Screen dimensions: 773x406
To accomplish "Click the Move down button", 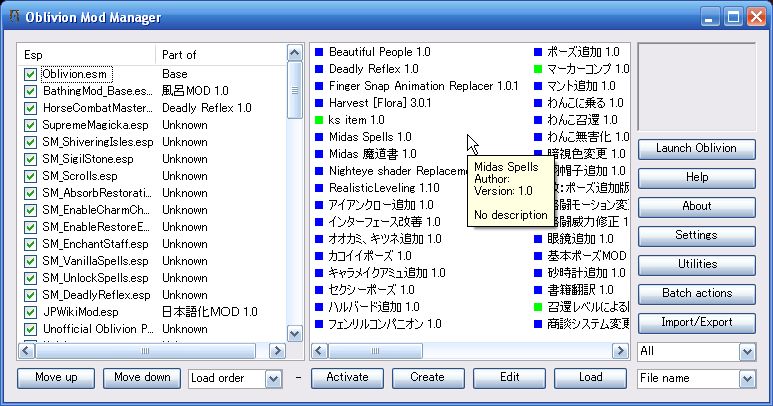I will tap(142, 378).
